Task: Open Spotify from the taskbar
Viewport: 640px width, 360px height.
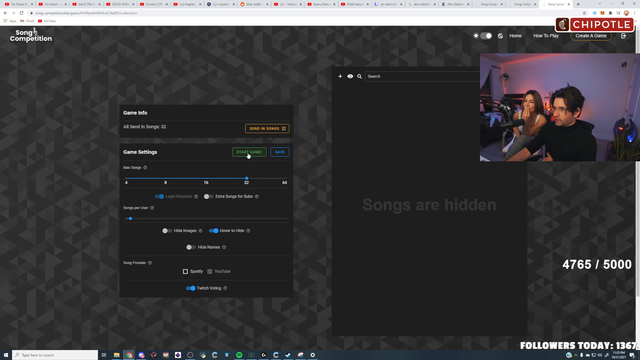Action: click(x=239, y=355)
